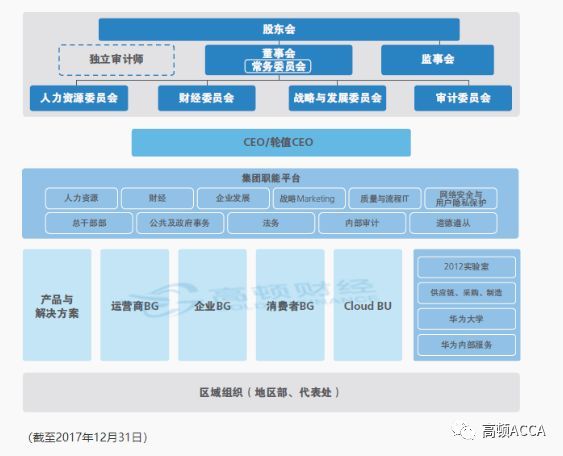Viewport: 563px width, 456px height.
Task: Select the 华为大学 box
Action: pyautogui.click(x=466, y=319)
